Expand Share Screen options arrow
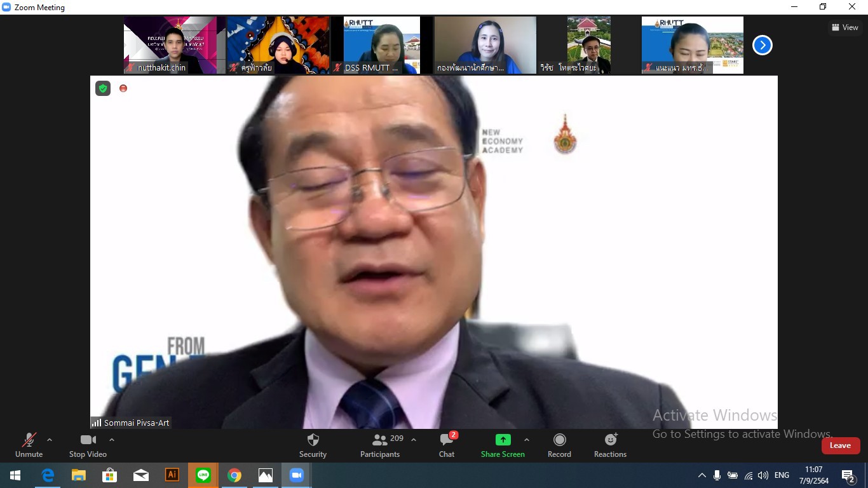868x488 pixels. coord(527,440)
